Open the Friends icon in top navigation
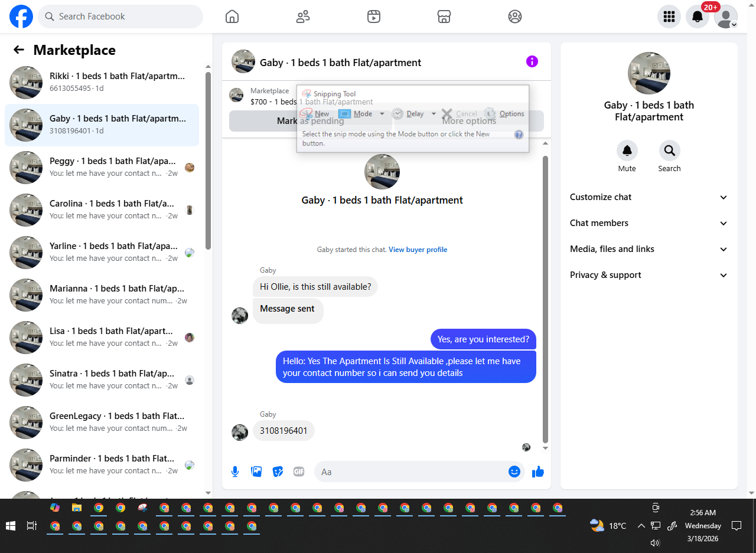The width and height of the screenshot is (756, 553). [x=303, y=17]
